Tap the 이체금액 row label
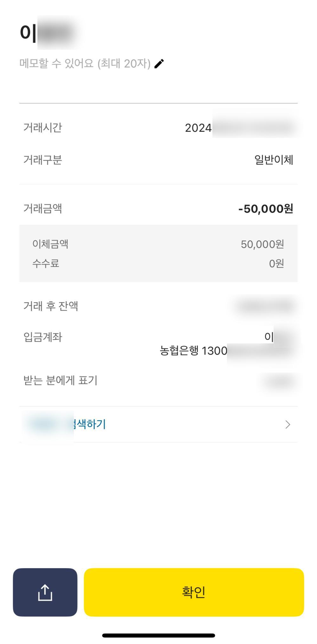The height and width of the screenshot is (644, 317). tap(50, 244)
